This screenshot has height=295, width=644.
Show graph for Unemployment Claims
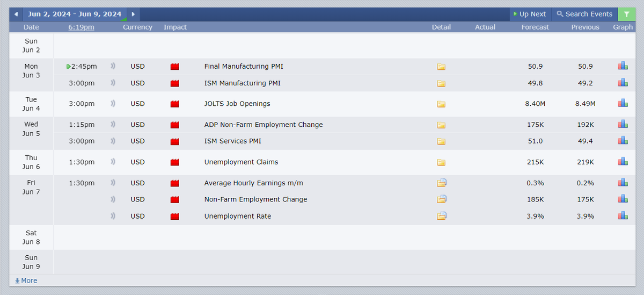point(623,161)
